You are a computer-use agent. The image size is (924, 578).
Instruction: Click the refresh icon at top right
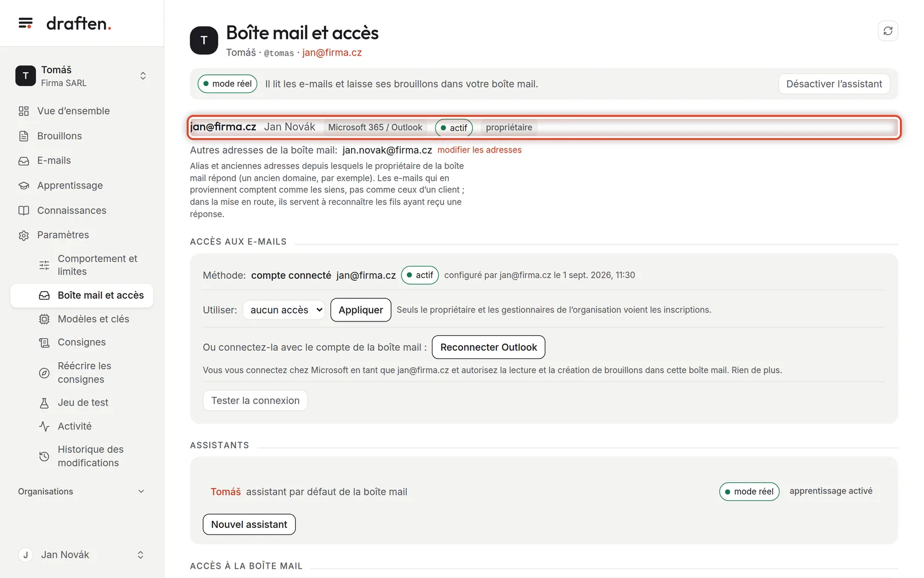888,31
